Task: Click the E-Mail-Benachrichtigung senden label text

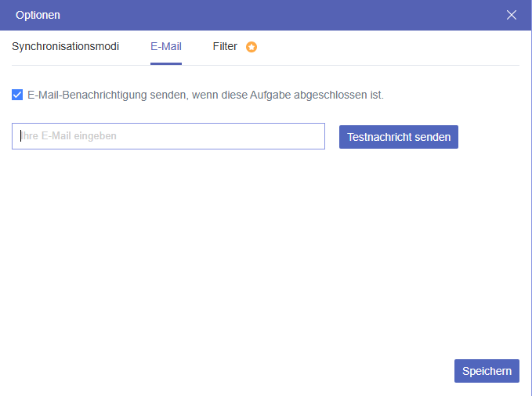Action: 205,95
